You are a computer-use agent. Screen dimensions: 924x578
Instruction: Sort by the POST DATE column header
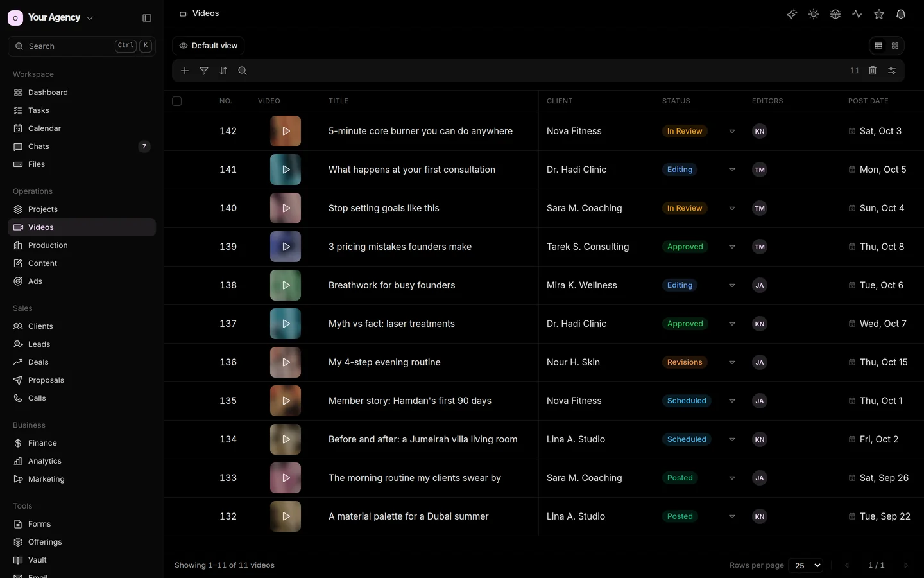point(868,101)
